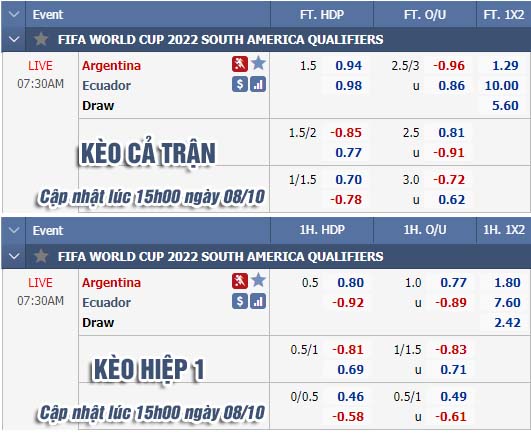Bet Argentina full-time 1X2 odds 1.29
This screenshot has height=433, width=531.
[505, 65]
